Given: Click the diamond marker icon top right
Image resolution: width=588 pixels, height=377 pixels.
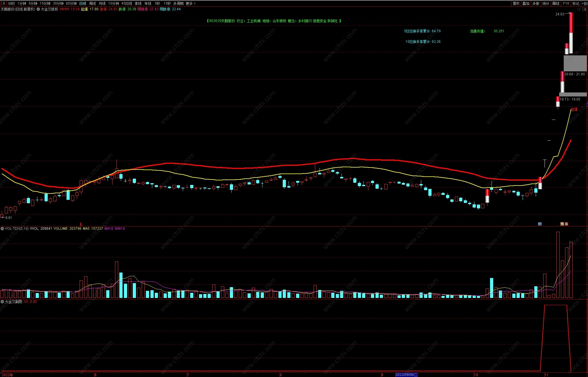Looking at the screenshot, I should point(579,9).
